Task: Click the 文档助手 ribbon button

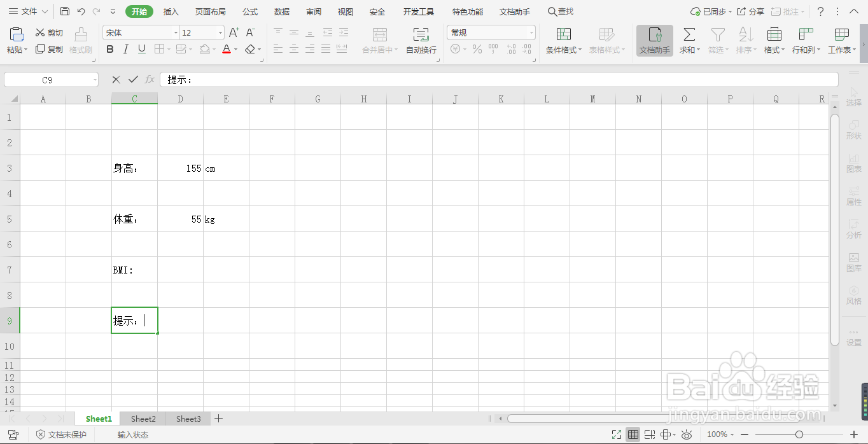Action: point(655,41)
